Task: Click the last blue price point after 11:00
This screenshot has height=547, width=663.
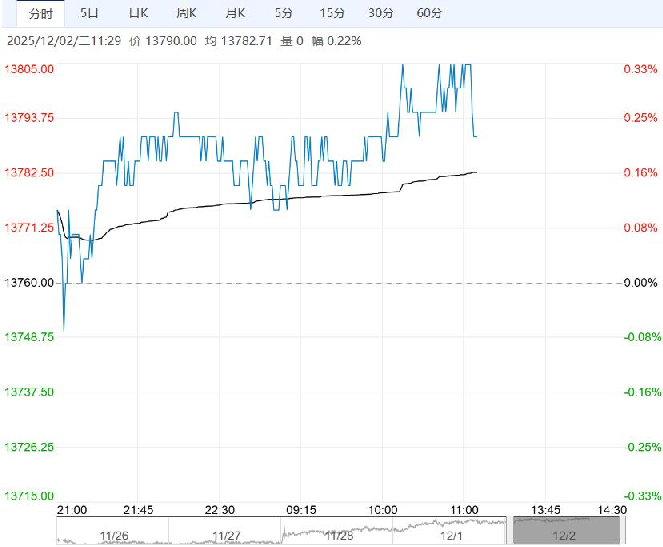Action: point(476,136)
